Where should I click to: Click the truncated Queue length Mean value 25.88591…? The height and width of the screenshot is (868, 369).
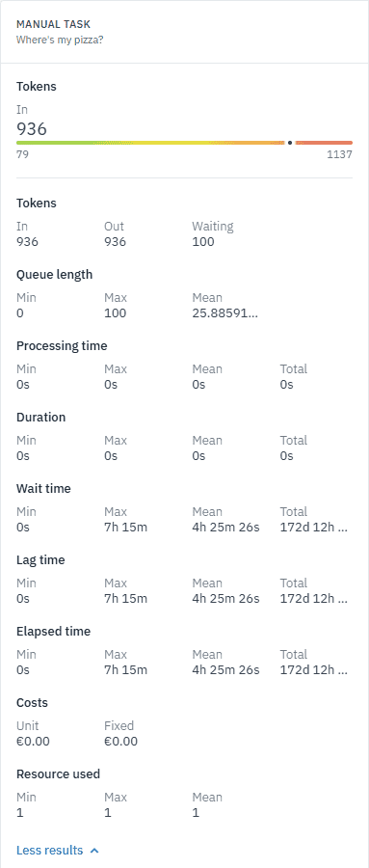point(224,313)
